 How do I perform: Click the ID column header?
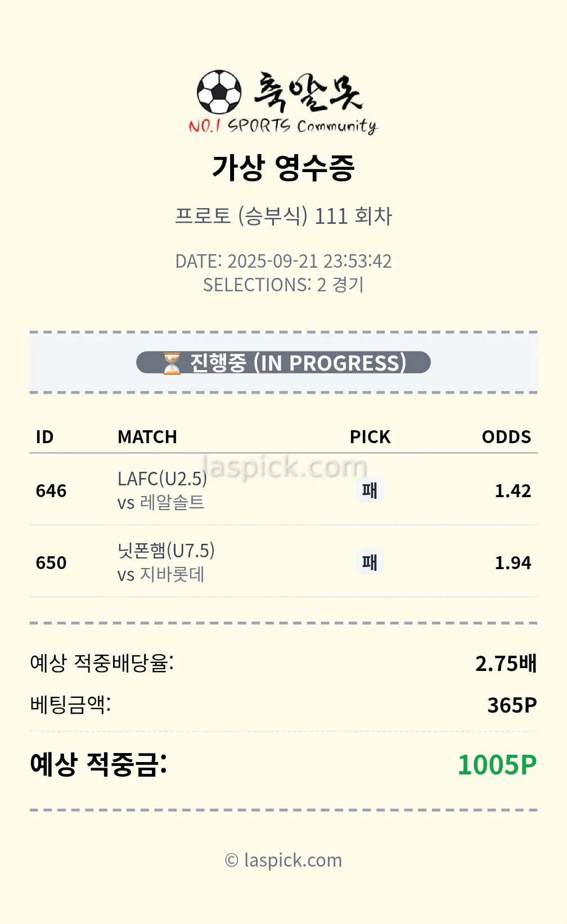click(x=44, y=437)
